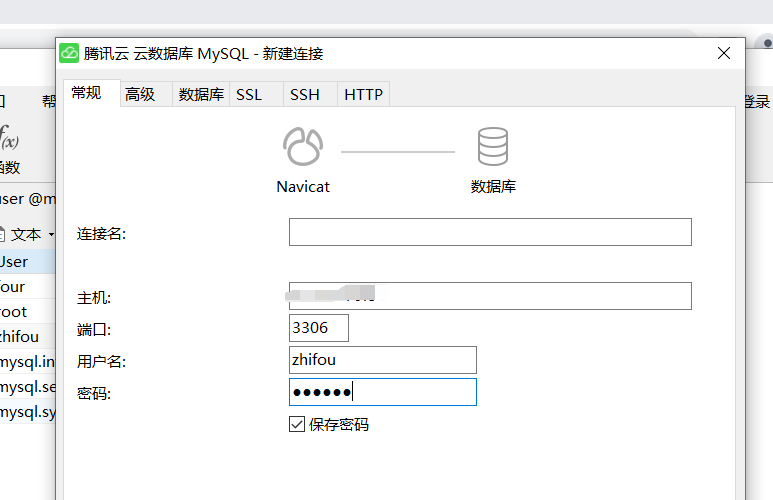The width and height of the screenshot is (773, 500).
Task: Switch to the SSH tab
Action: [x=311, y=94]
